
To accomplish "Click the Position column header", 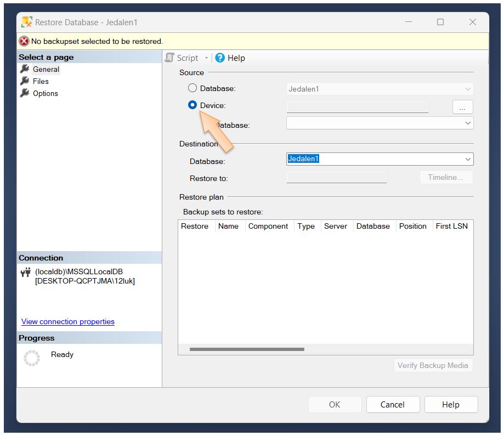I will (x=412, y=226).
